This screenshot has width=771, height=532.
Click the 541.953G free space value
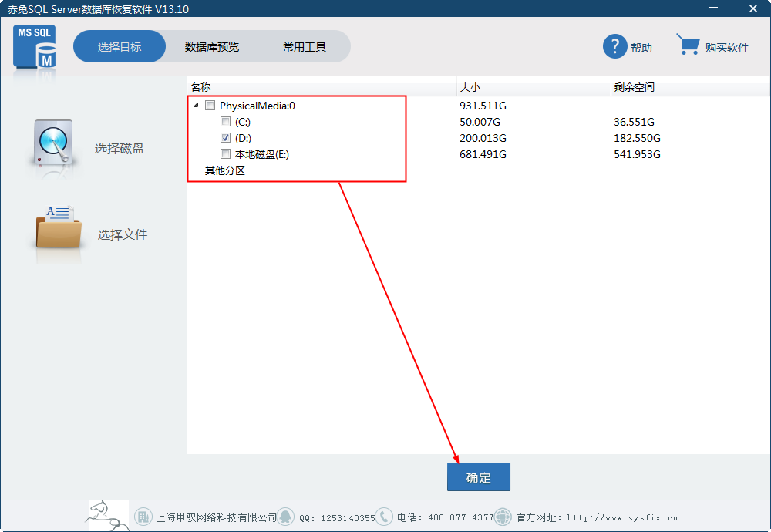pos(637,154)
